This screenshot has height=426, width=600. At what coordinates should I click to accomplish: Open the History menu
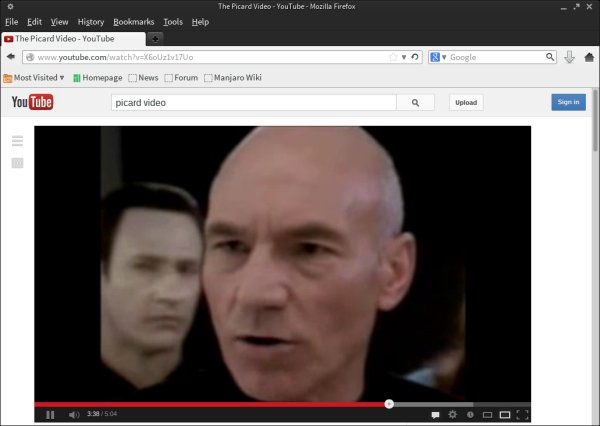(x=90, y=21)
